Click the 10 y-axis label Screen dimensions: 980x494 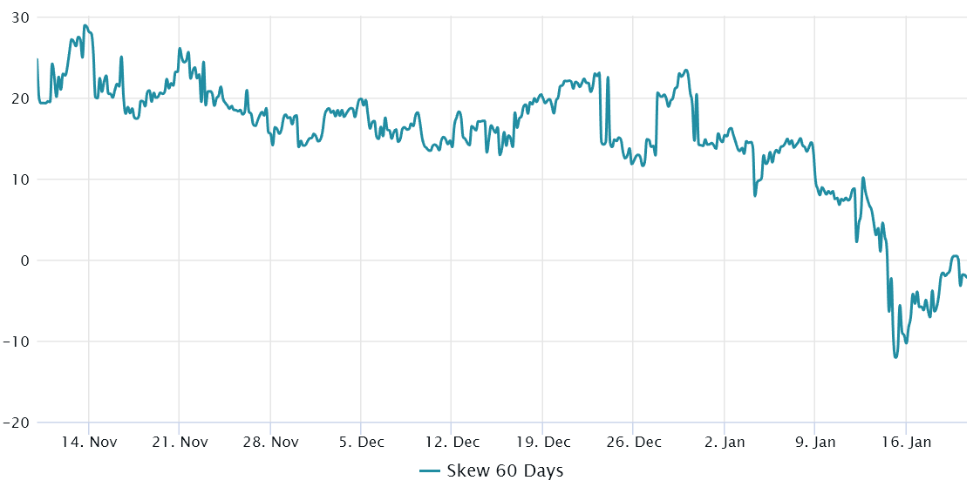[x=20, y=179]
